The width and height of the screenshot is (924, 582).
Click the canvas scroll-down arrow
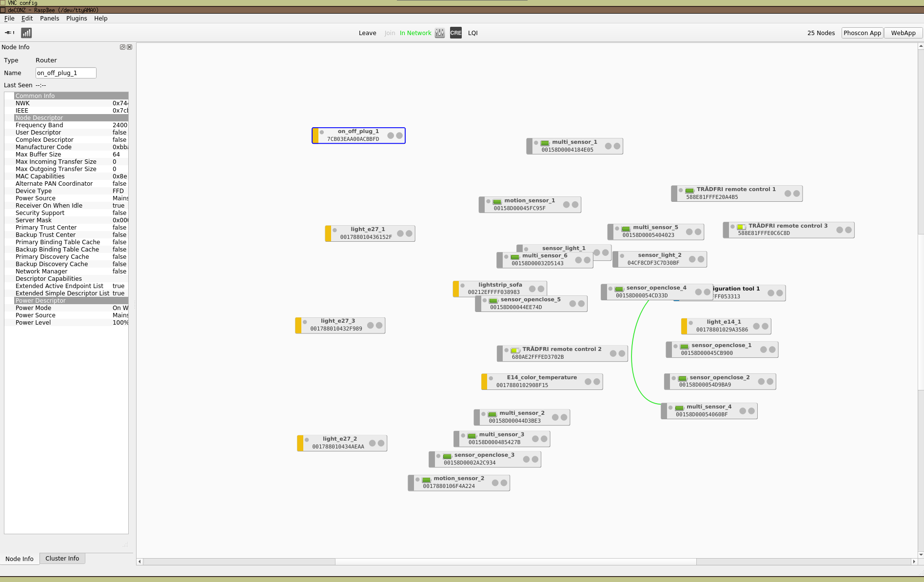pyautogui.click(x=921, y=555)
